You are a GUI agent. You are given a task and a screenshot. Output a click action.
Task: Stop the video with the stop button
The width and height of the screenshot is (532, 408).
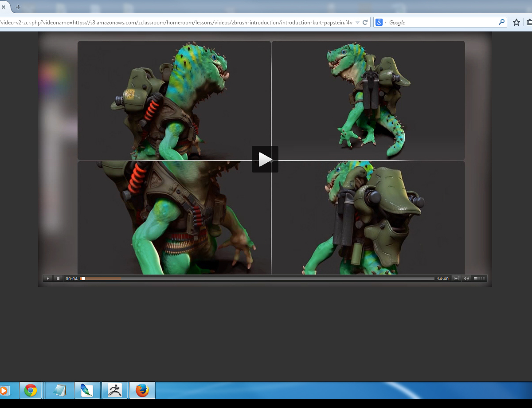pos(58,279)
